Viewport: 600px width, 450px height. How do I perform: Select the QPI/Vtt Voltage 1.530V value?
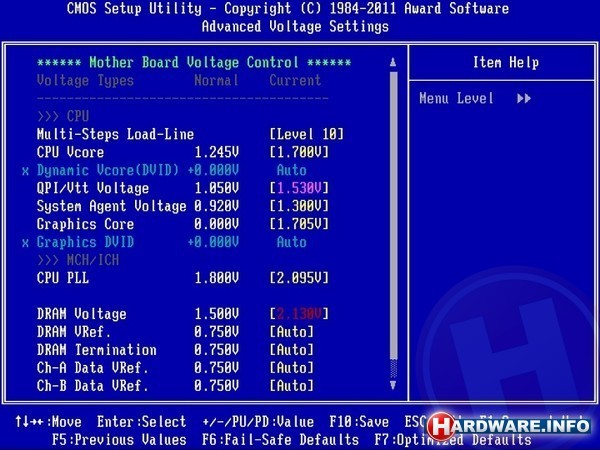tap(299, 188)
